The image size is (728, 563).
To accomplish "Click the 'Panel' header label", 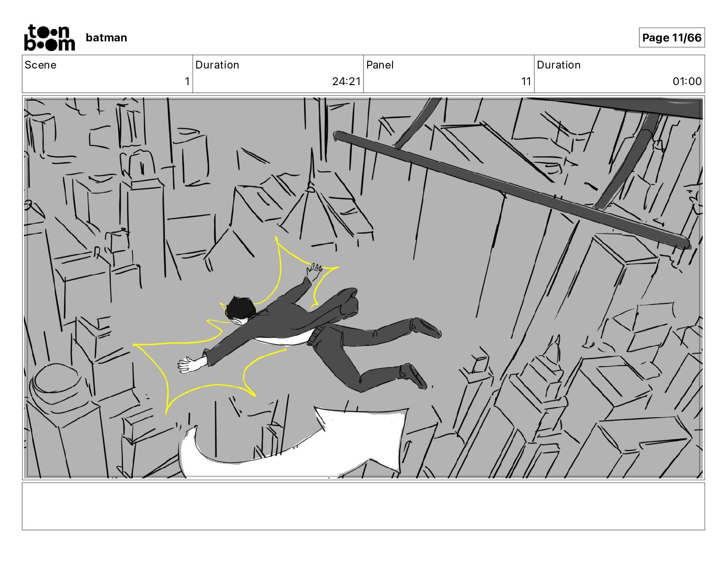I will click(x=380, y=65).
